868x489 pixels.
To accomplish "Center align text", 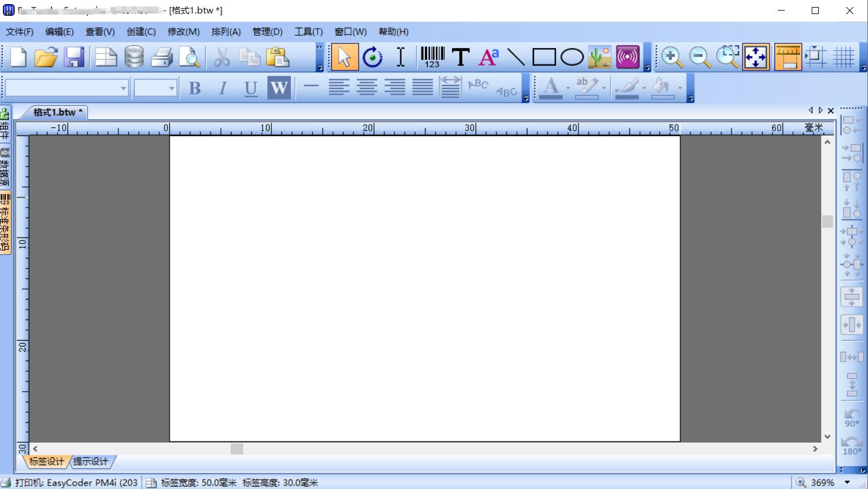I will 367,88.
